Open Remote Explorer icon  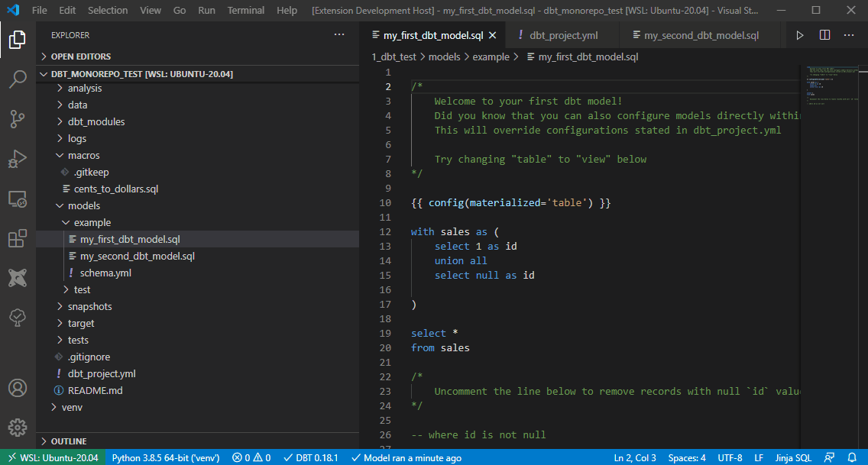pyautogui.click(x=17, y=199)
